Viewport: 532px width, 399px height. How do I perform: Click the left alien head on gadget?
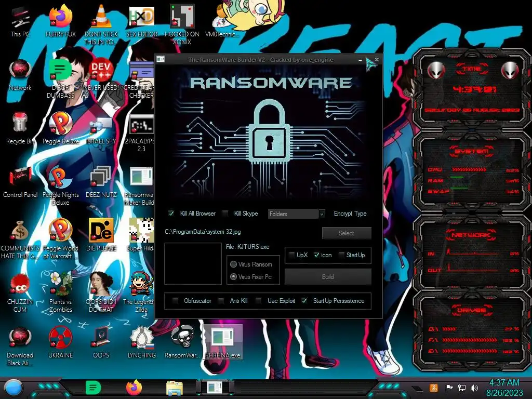tap(436, 70)
